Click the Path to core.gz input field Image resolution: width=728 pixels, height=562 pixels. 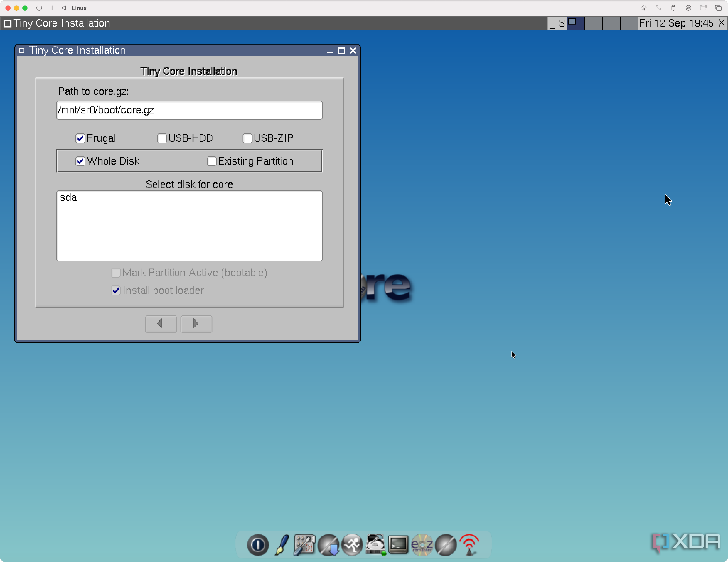tap(189, 110)
